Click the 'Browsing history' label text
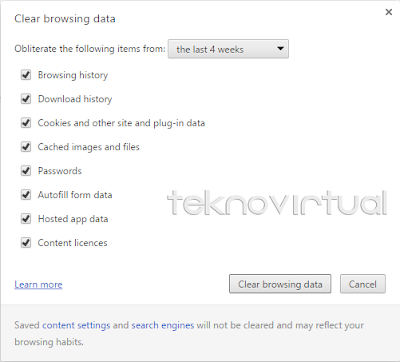This screenshot has height=362, width=400. (73, 75)
